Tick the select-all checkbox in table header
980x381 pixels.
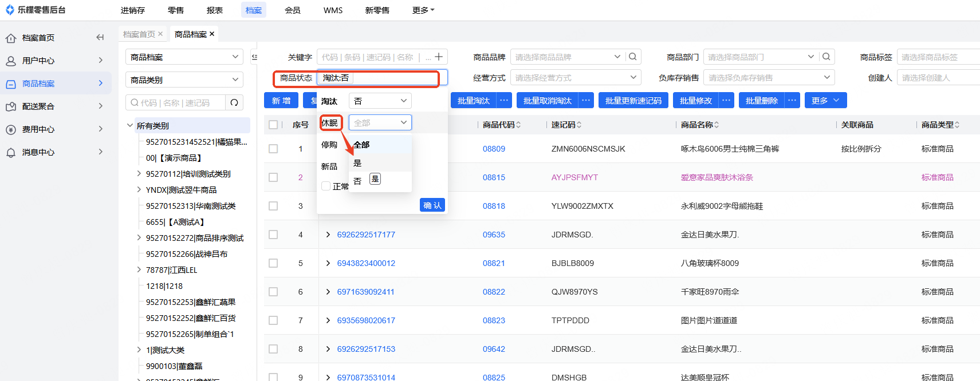[x=273, y=125]
